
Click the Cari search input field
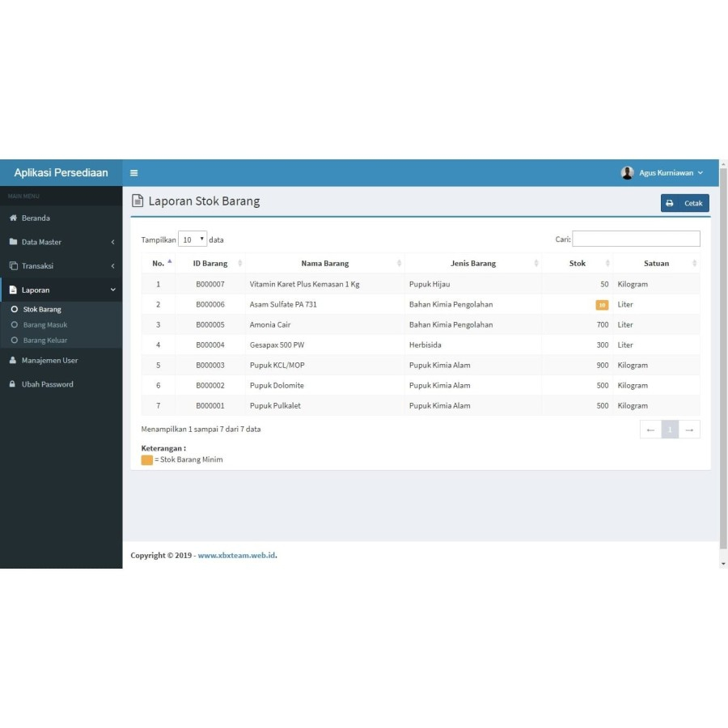click(x=636, y=239)
